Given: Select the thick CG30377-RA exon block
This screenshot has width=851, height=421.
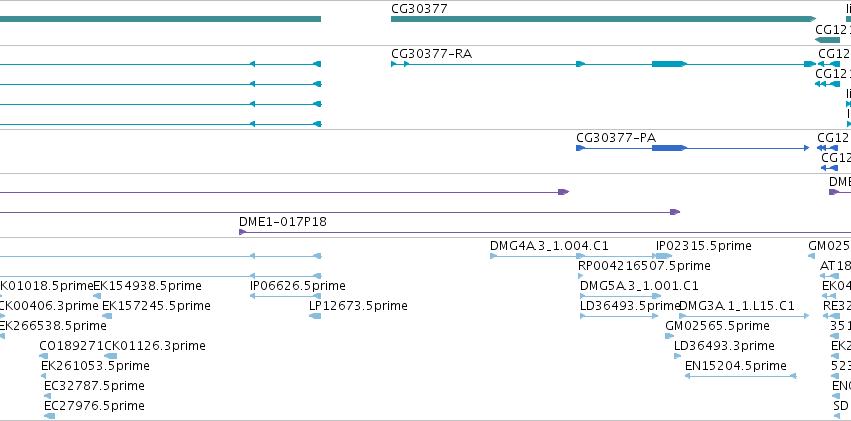Looking at the screenshot, I should pos(669,64).
